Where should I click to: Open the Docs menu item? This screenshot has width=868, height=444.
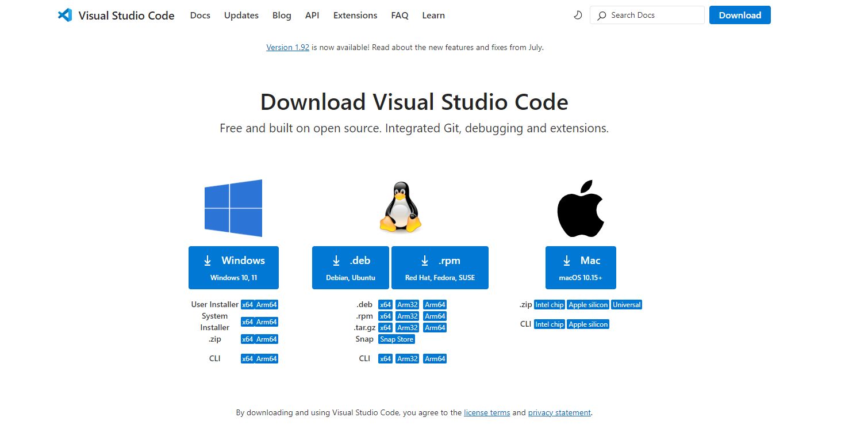tap(199, 16)
